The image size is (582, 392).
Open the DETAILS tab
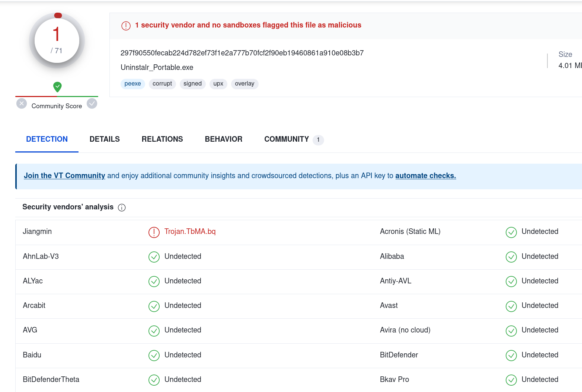pos(105,139)
